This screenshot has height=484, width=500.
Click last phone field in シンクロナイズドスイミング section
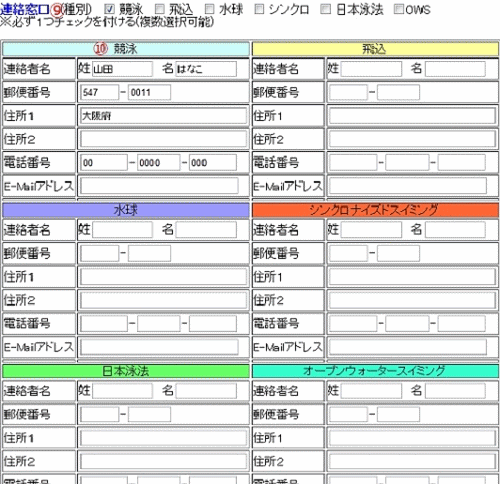coord(462,323)
